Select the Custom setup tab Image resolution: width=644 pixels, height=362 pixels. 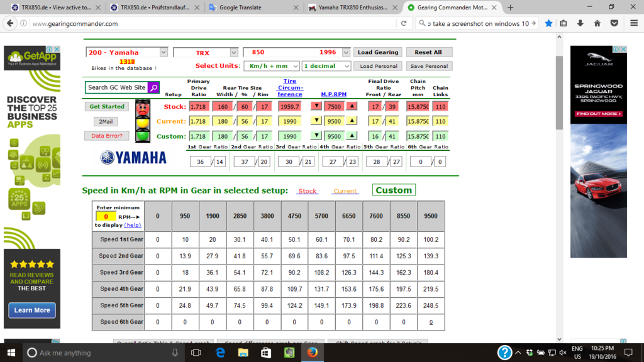point(394,190)
